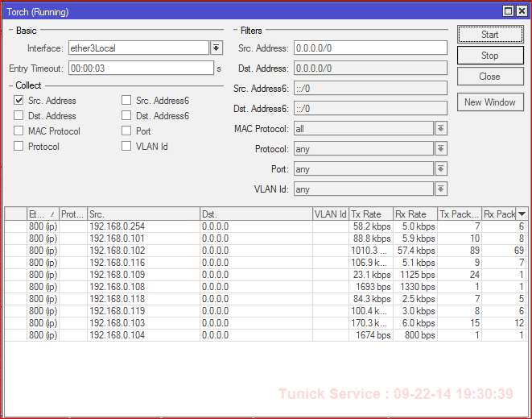Click Tx Packets value 89
Viewport: 532px width, 419px height.
click(x=475, y=251)
